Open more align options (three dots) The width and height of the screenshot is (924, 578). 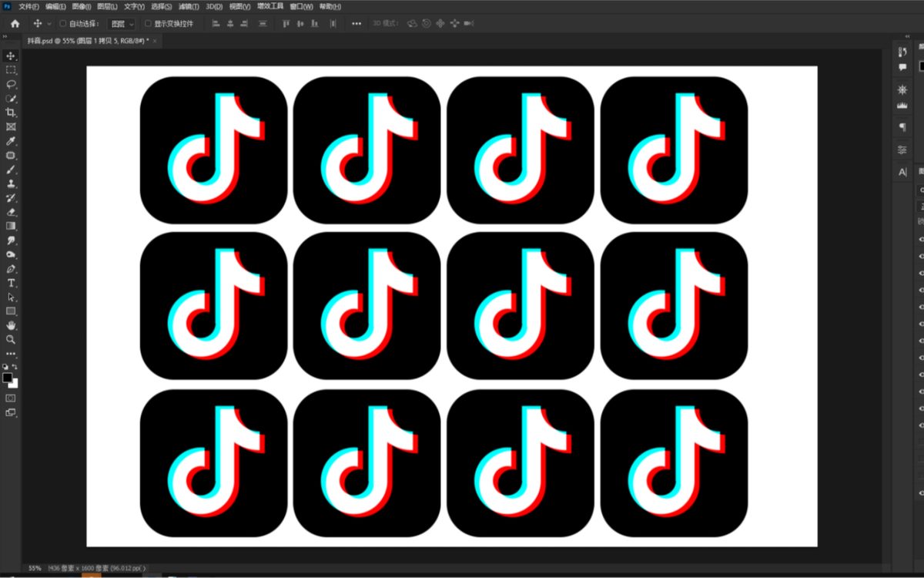[x=357, y=24]
